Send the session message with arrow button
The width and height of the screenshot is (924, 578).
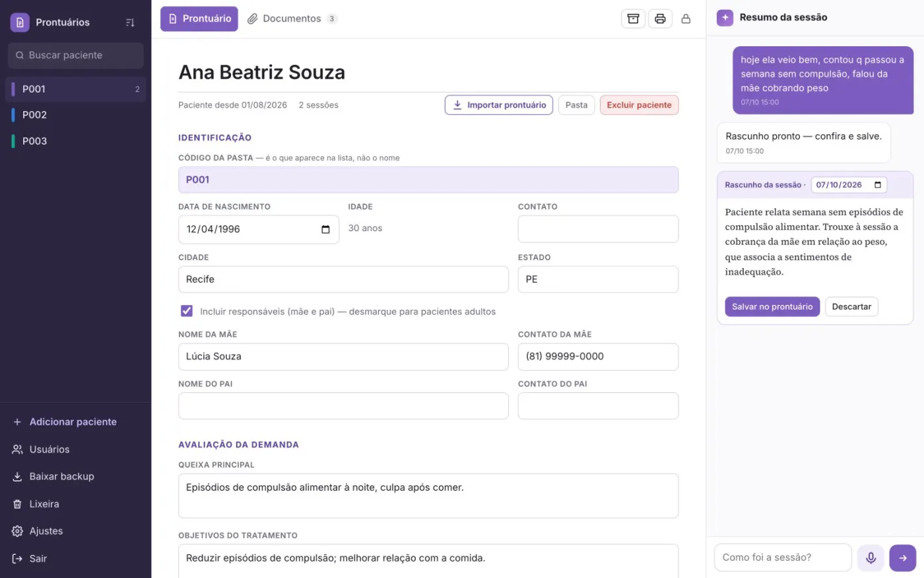tap(902, 558)
